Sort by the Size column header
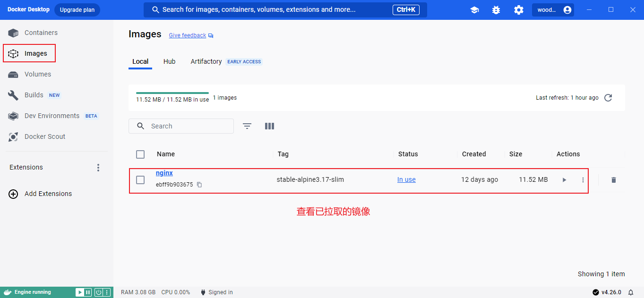This screenshot has height=298, width=644. 516,154
